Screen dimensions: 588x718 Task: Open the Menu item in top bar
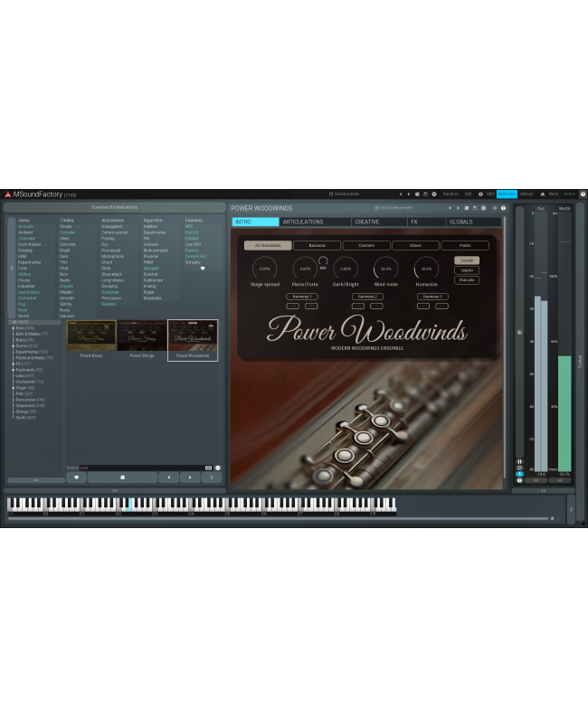[554, 194]
